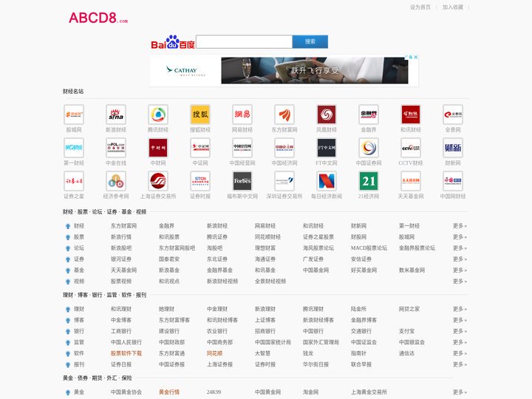Image resolution: width=532 pixels, height=399 pixels.
Task: Expand 更多 in the 基金 row
Action: click(460, 270)
